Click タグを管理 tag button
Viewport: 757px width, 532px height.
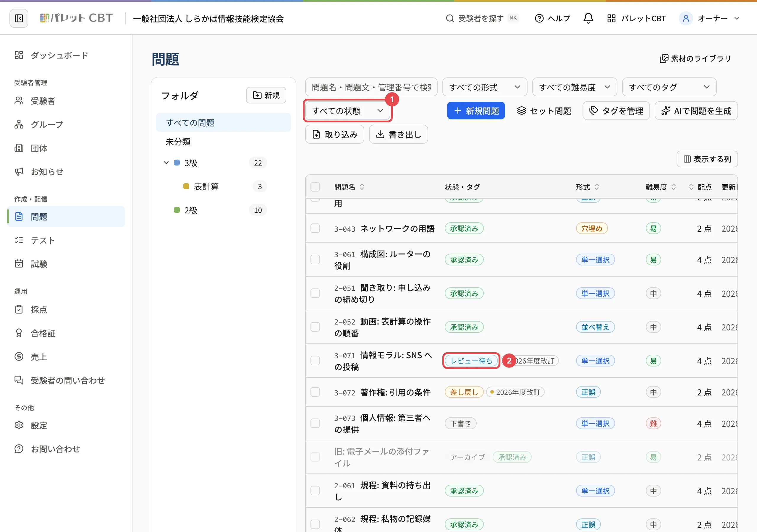(x=616, y=111)
